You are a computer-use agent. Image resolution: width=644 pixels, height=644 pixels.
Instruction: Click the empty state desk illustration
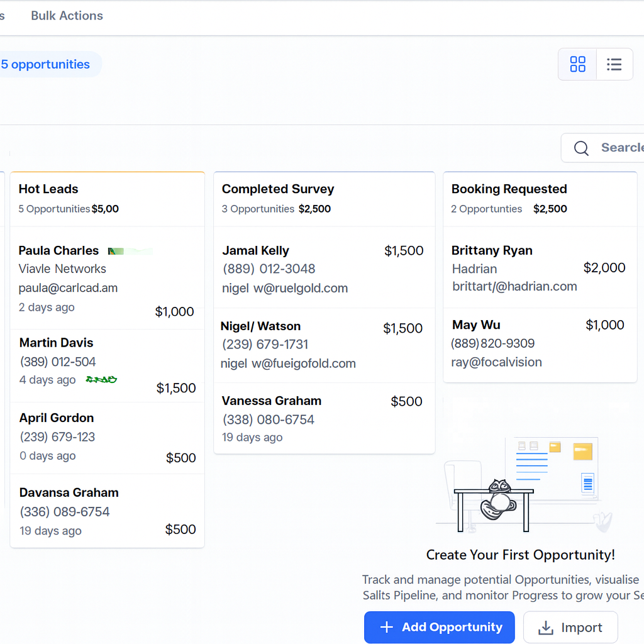click(x=522, y=484)
